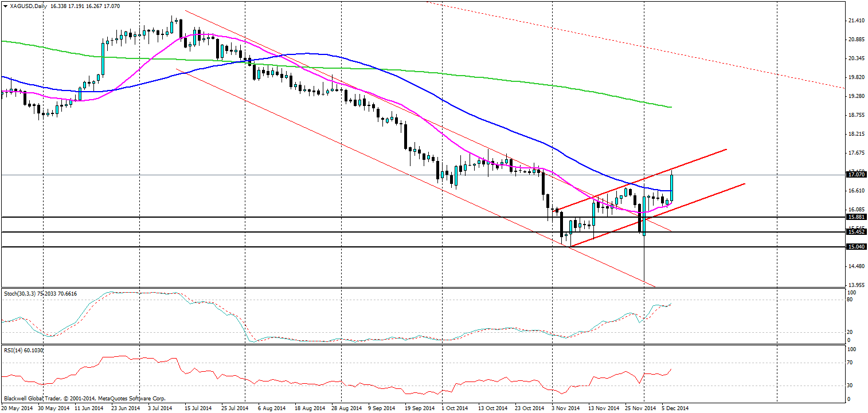Screen dimensions: 868x413
Task: Click the 30 level on RSI axis
Action: point(850,385)
